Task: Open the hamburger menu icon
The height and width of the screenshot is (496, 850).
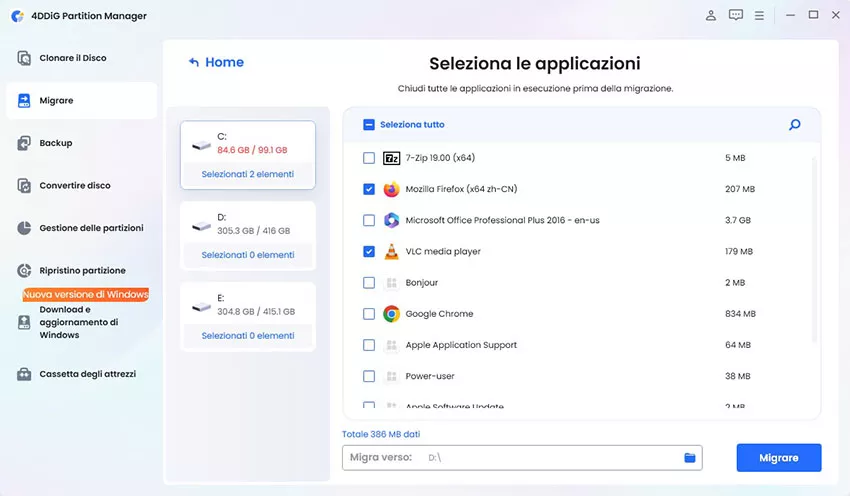Action: pos(759,16)
